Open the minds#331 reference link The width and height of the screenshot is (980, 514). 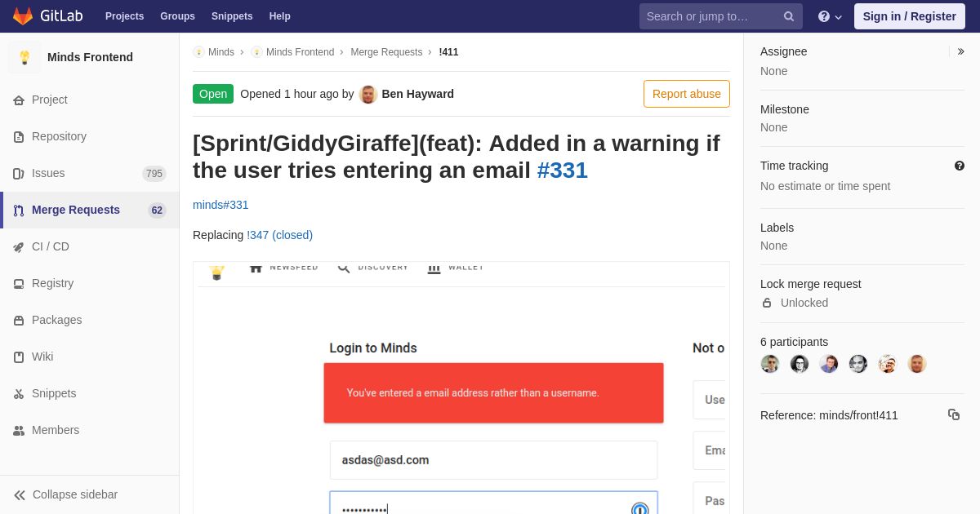(220, 205)
